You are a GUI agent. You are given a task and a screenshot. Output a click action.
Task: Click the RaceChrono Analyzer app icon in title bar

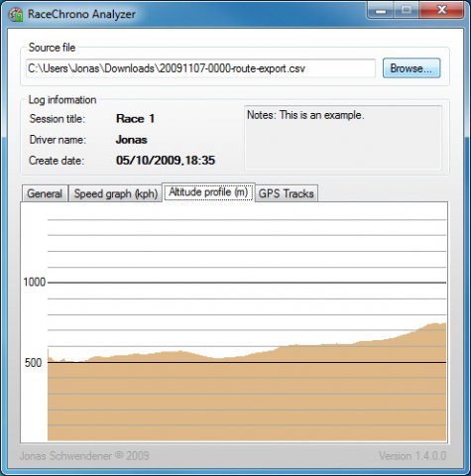16,14
